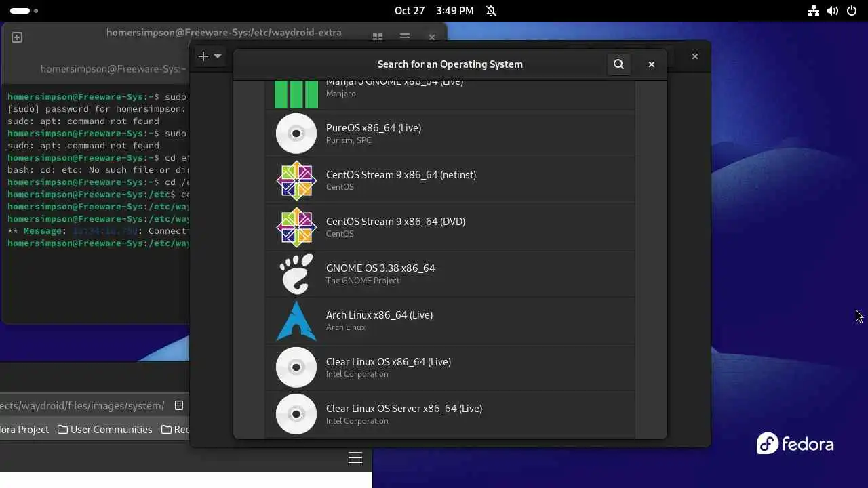The image size is (868, 488).
Task: Add a new tab in the terminal window
Action: (17, 37)
